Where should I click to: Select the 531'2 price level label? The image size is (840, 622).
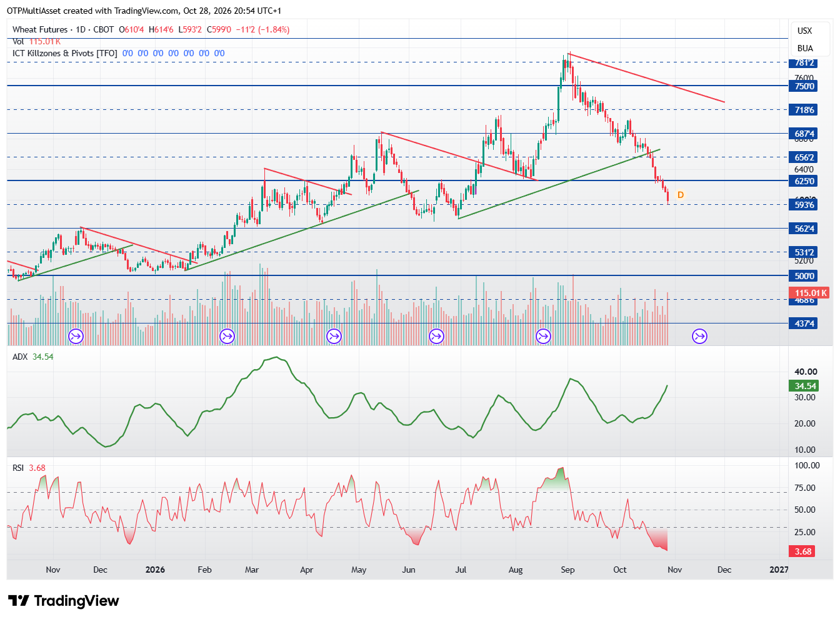point(804,252)
